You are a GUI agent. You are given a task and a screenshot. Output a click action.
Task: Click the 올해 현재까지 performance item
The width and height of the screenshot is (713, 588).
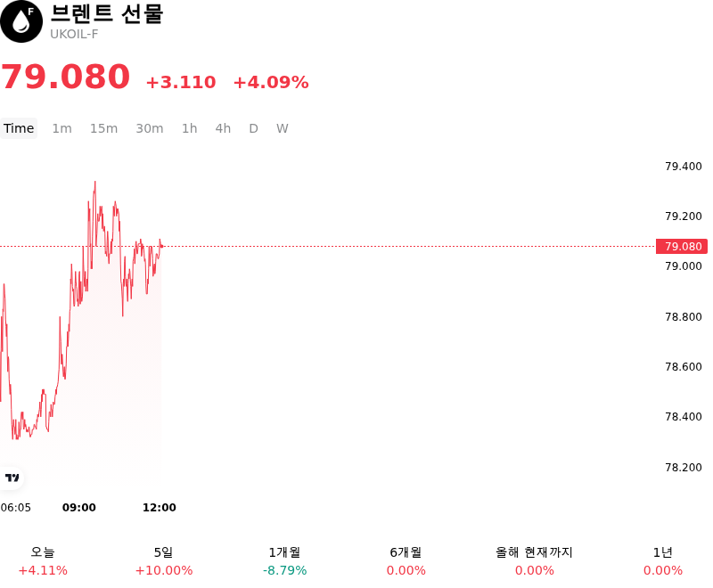pos(534,561)
